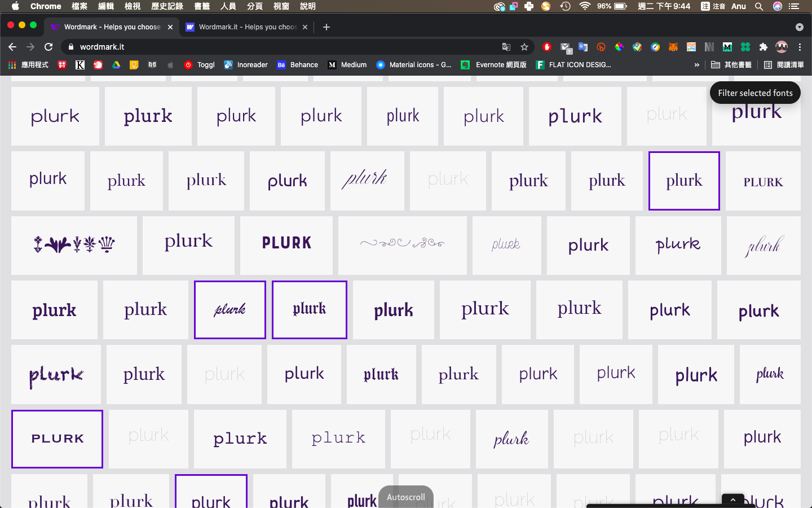Open the Google Drive bookmark icon
The height and width of the screenshot is (508, 812).
116,65
